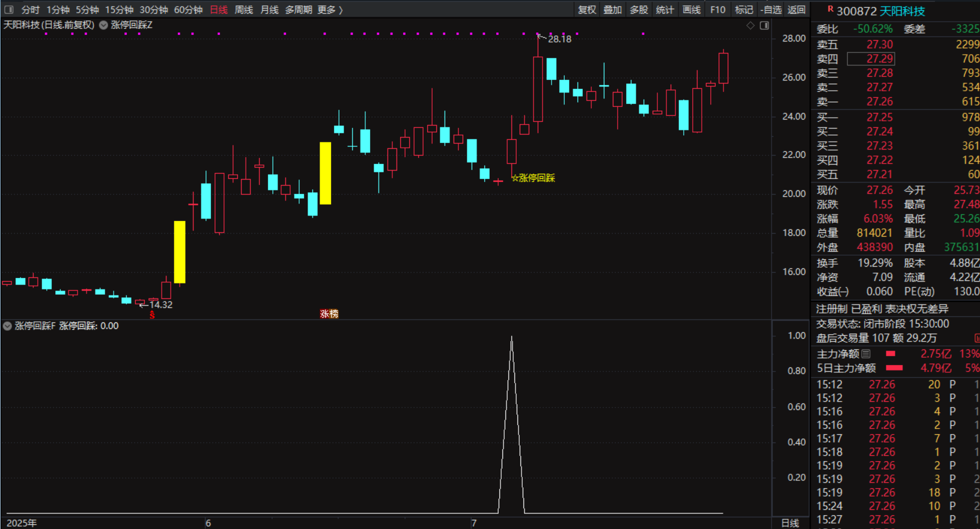Toggle right panel layout icon above chart
The height and width of the screenshot is (529, 980).
pos(764,25)
